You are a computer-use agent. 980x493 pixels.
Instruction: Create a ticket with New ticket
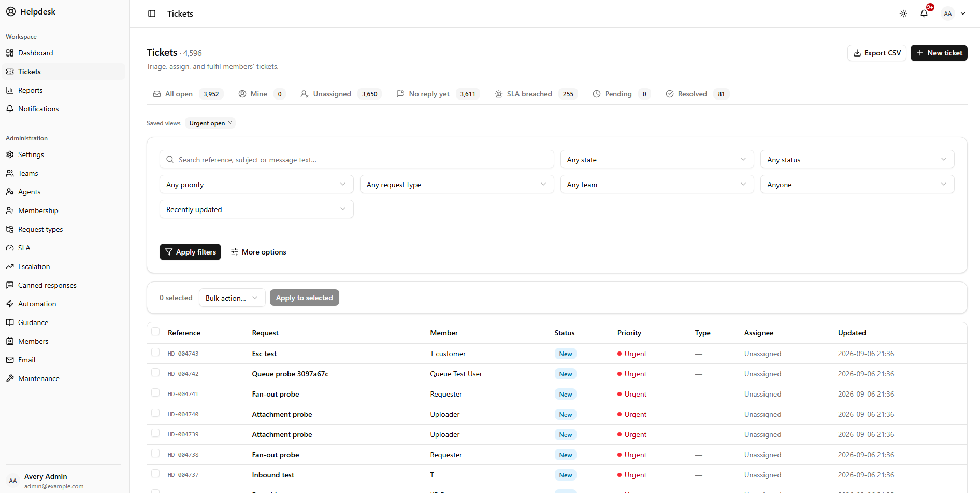[939, 53]
